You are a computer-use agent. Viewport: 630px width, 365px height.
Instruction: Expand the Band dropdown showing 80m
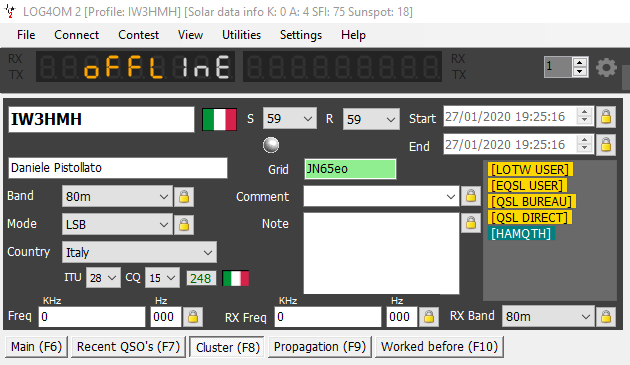coord(117,197)
